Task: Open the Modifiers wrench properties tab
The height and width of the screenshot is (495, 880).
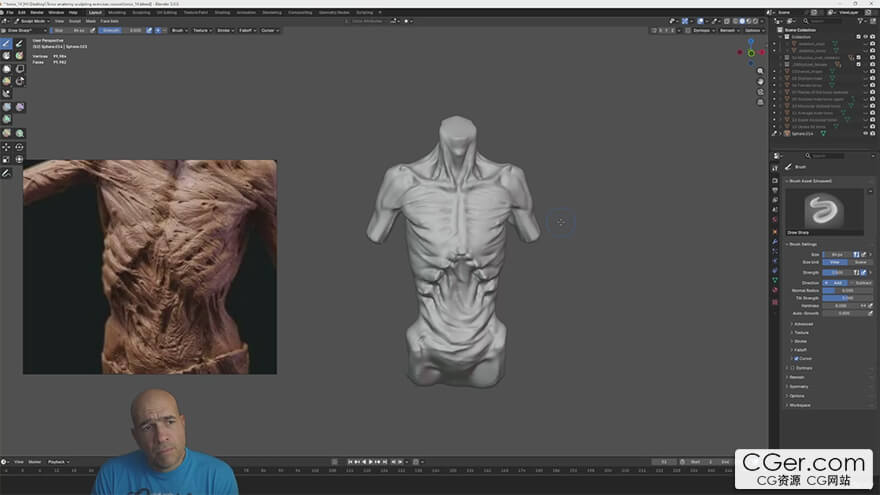Action: (775, 240)
